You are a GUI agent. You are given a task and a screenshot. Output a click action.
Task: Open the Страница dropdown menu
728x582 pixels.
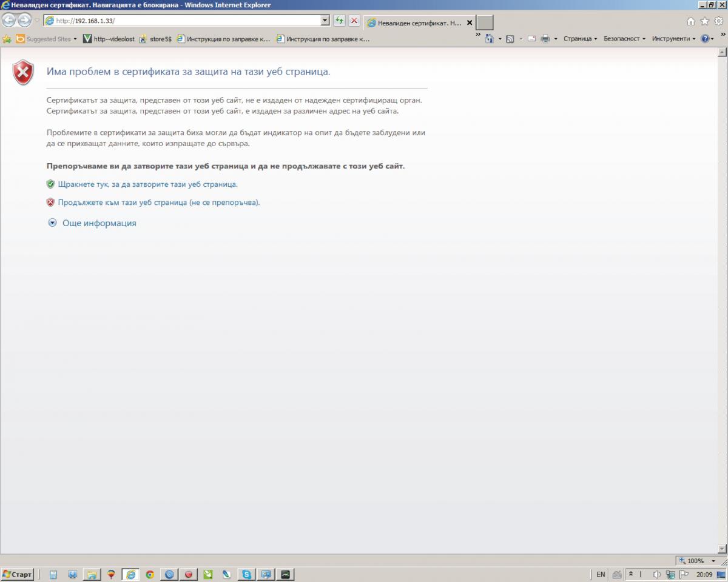[579, 39]
